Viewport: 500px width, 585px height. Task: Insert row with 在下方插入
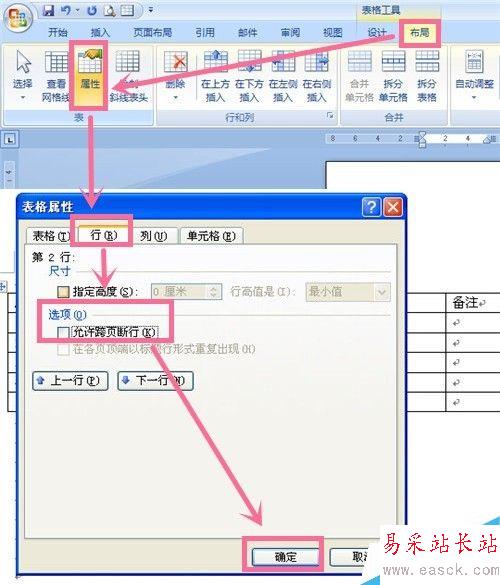(249, 76)
